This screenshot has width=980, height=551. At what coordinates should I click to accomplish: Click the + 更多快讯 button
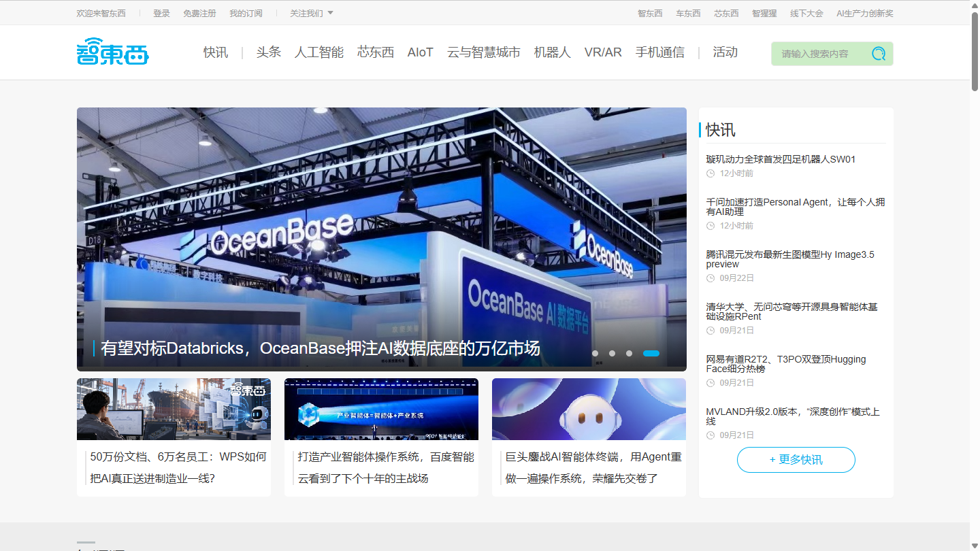[796, 460]
